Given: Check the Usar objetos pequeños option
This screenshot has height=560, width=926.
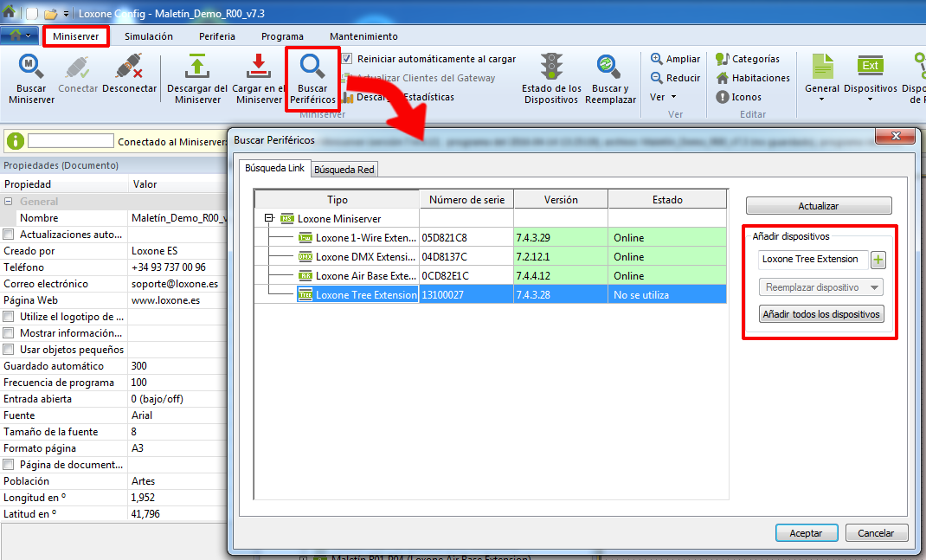Looking at the screenshot, I should [9, 350].
